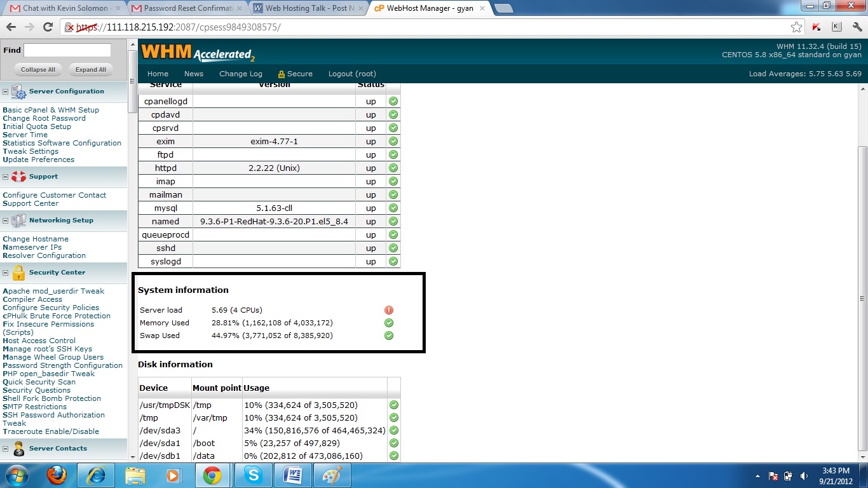Bookmark page with star icon
The width and height of the screenshot is (868, 488).
pyautogui.click(x=796, y=27)
